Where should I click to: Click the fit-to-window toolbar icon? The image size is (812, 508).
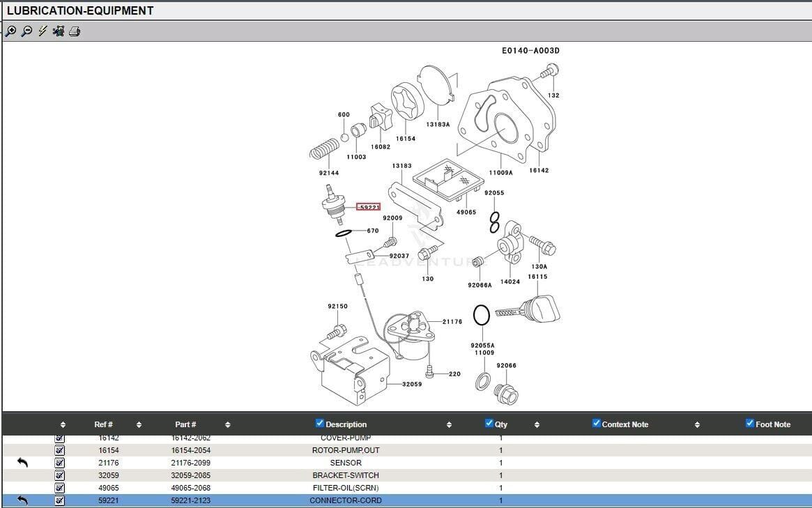pos(59,31)
